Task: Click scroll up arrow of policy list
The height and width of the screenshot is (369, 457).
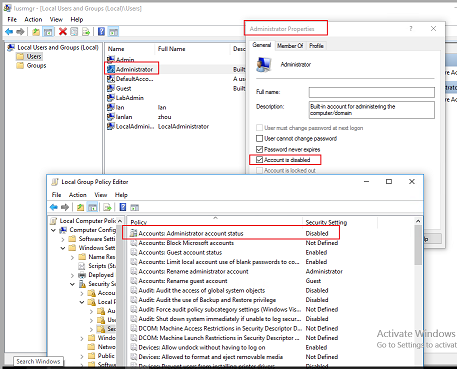Action: coord(418,221)
